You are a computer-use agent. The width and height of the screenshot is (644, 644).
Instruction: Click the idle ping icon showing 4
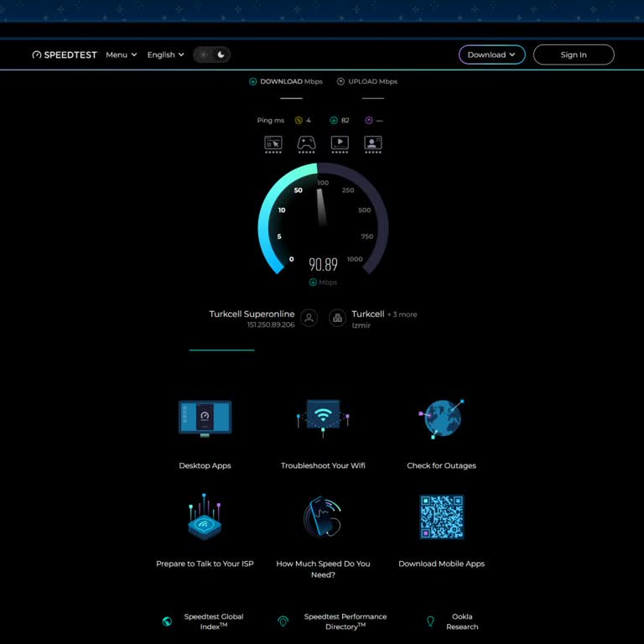pyautogui.click(x=299, y=120)
